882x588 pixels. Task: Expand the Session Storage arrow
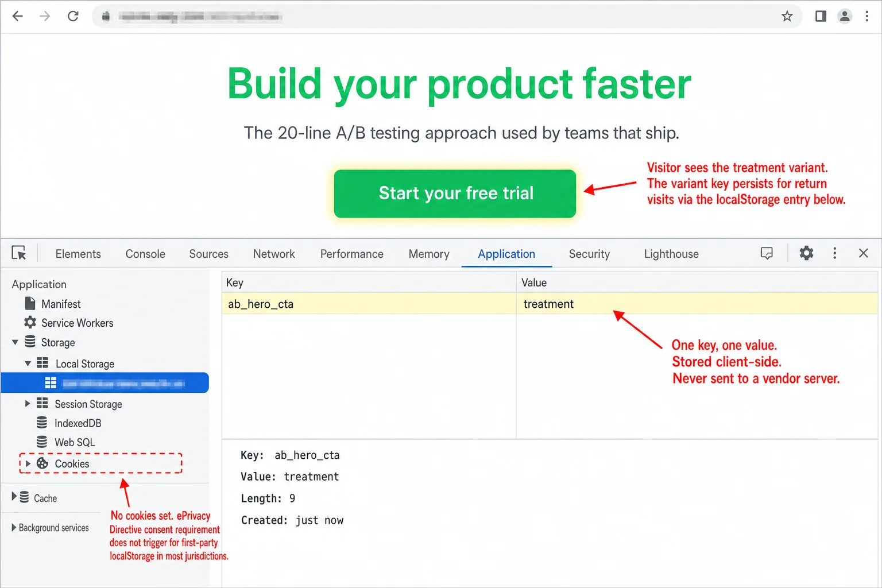pos(28,404)
